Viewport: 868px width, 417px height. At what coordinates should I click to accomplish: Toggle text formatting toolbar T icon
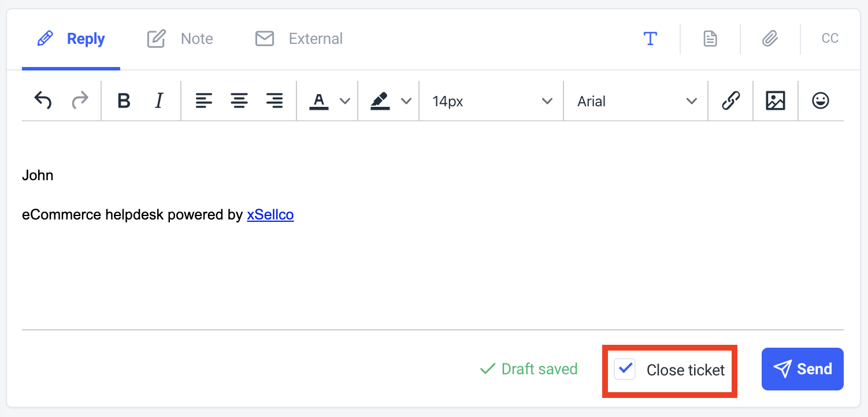click(651, 39)
